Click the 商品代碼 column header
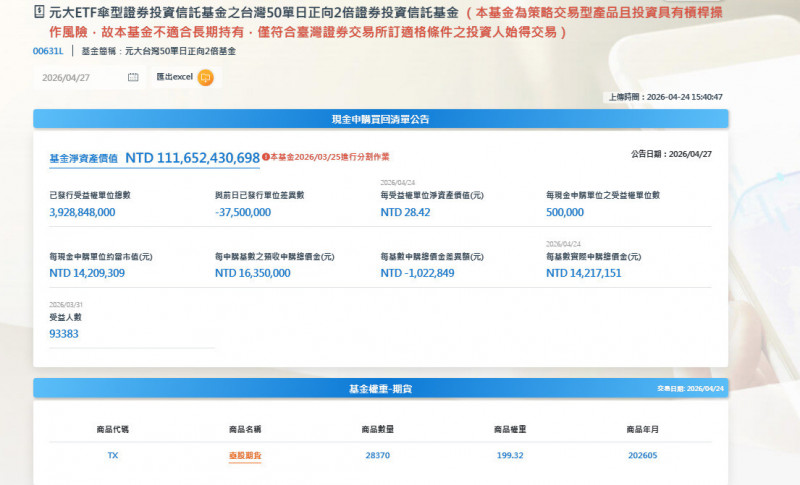 [x=112, y=429]
